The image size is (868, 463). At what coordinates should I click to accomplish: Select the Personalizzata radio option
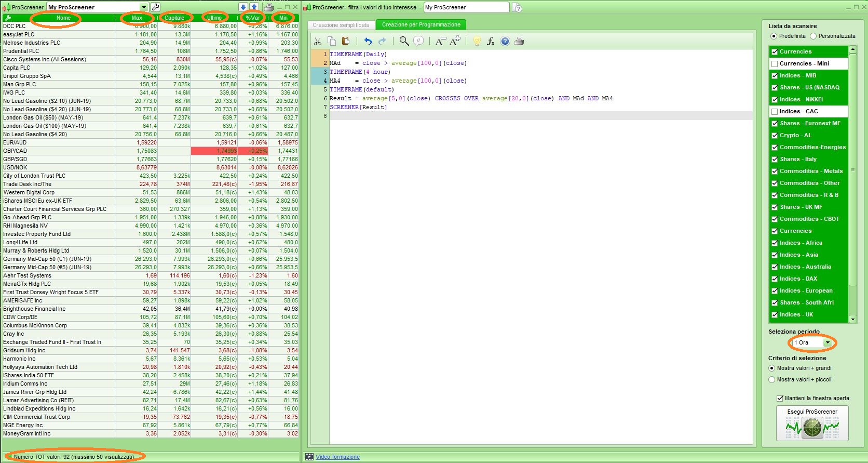tap(814, 36)
